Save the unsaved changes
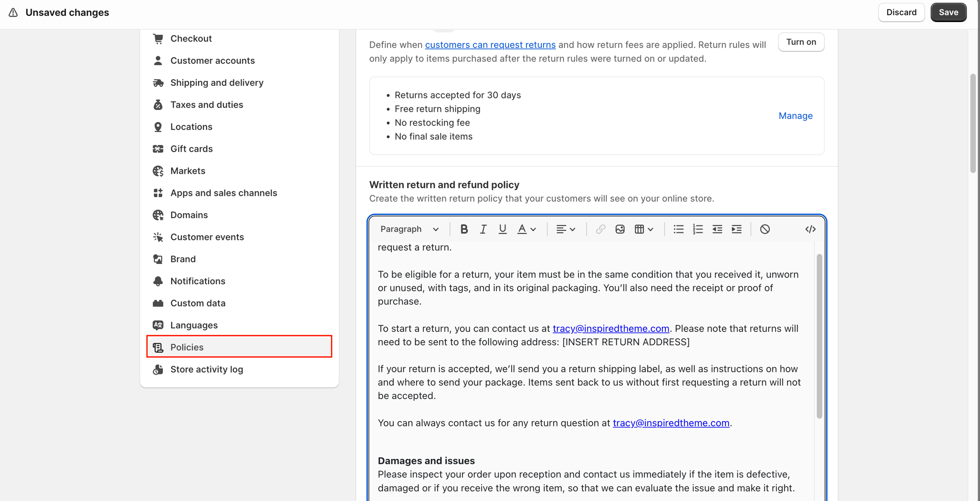Image resolution: width=980 pixels, height=501 pixels. point(948,12)
